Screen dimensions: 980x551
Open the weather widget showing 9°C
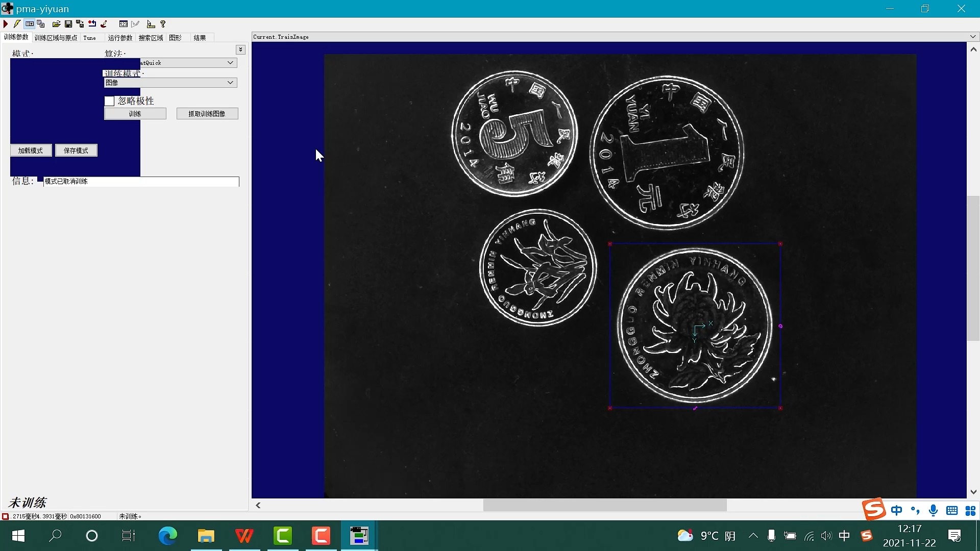click(707, 536)
